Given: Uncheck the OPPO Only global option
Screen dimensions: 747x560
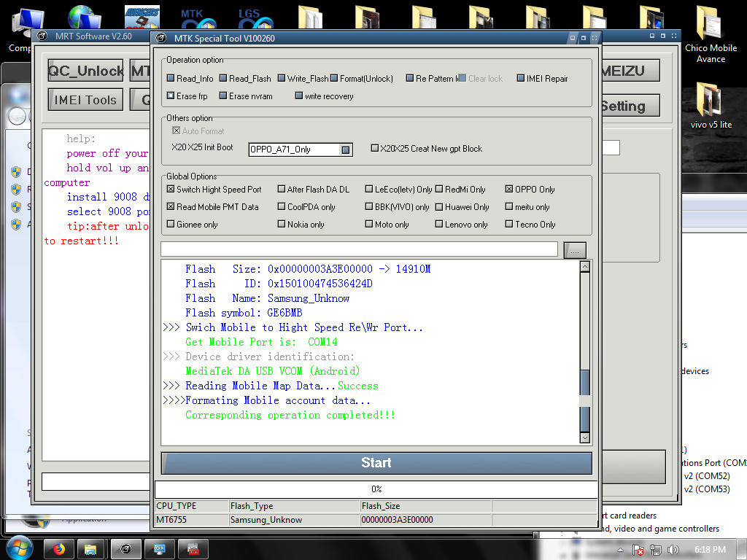Looking at the screenshot, I should tap(509, 189).
